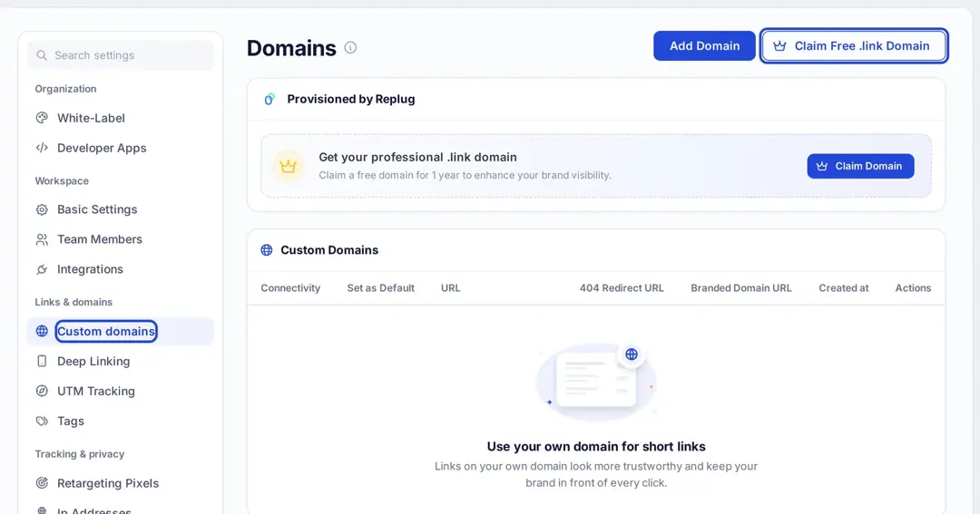Viewport: 980px width, 514px height.
Task: Click the Actions column header
Action: (913, 288)
